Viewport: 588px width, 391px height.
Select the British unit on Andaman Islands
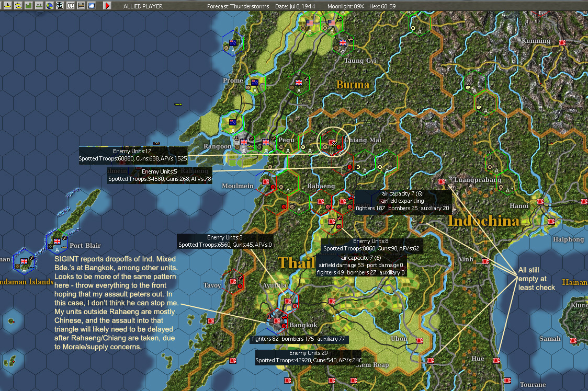pyautogui.click(x=24, y=261)
